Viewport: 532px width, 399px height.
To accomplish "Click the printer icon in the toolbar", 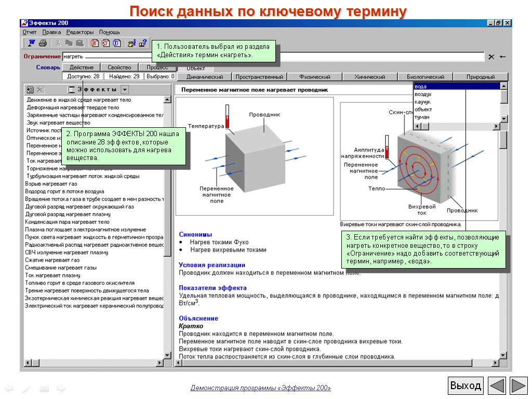I will coord(43,43).
